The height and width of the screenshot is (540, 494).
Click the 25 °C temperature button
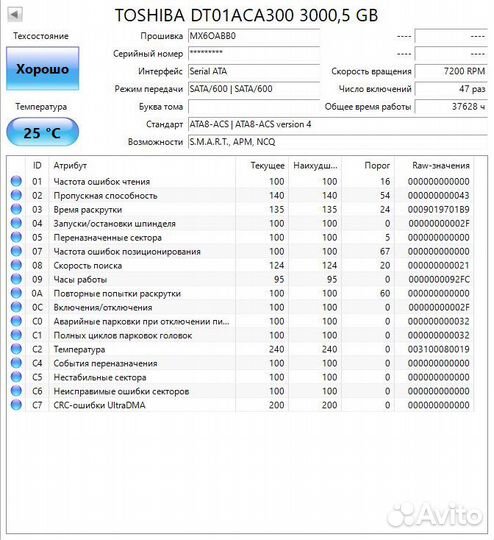43,132
